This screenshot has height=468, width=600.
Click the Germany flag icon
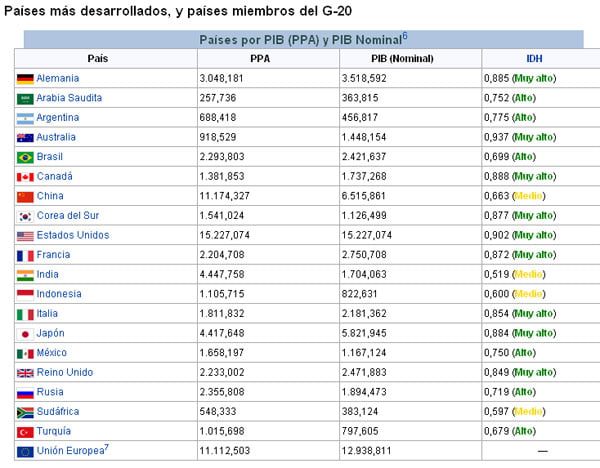(25, 79)
